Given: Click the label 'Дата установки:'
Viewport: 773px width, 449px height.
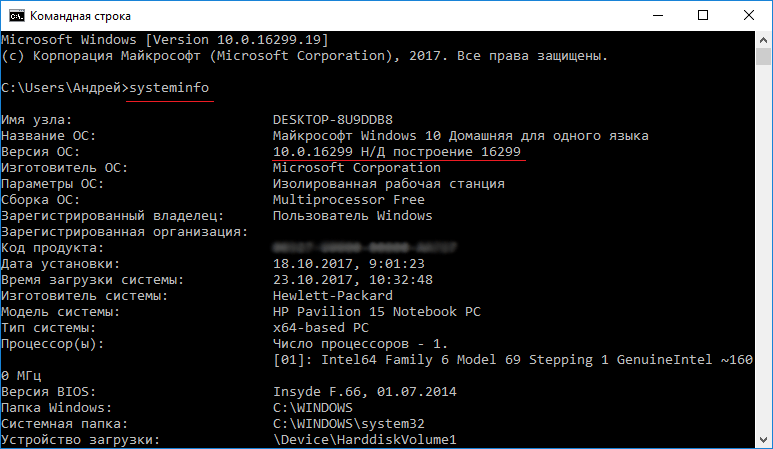Looking at the screenshot, I should coord(61,264).
